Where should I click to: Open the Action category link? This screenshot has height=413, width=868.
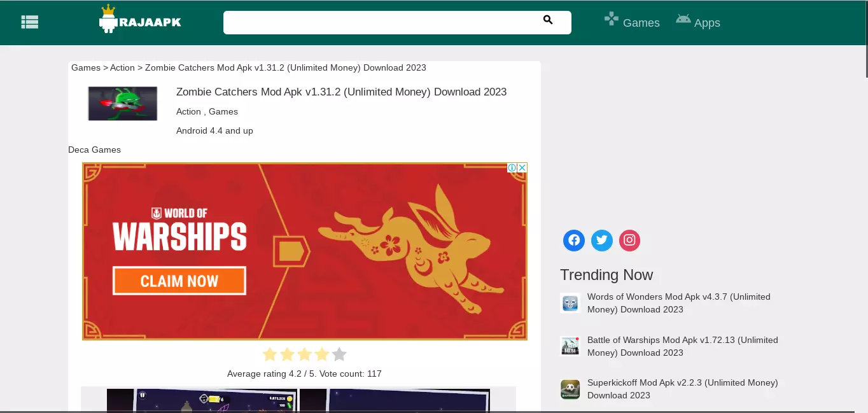pos(188,111)
